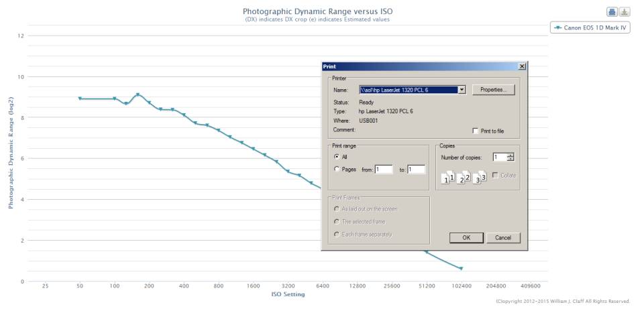Click the data point at ISO 3200

pyautogui.click(x=288, y=171)
